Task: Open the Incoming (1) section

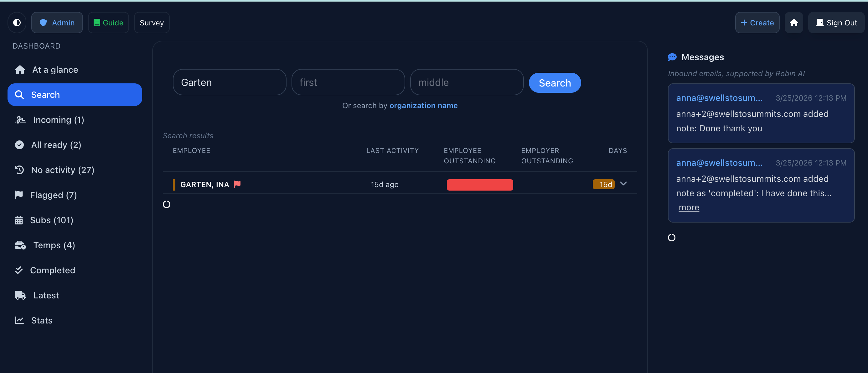Action: point(58,120)
